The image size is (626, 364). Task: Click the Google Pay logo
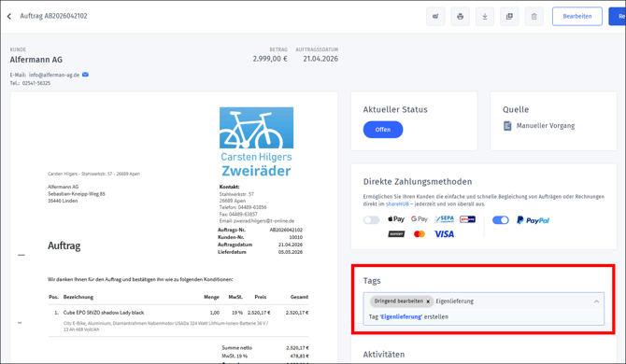coord(420,219)
